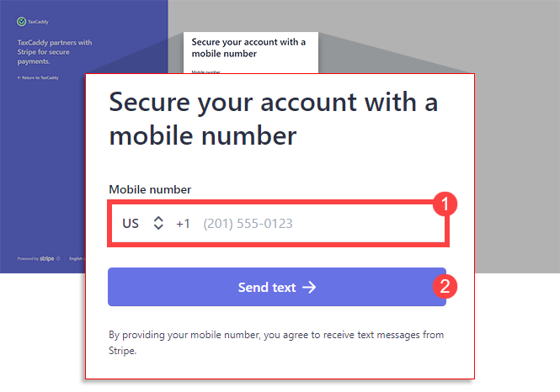Click the +1 dialing prefix

(183, 224)
